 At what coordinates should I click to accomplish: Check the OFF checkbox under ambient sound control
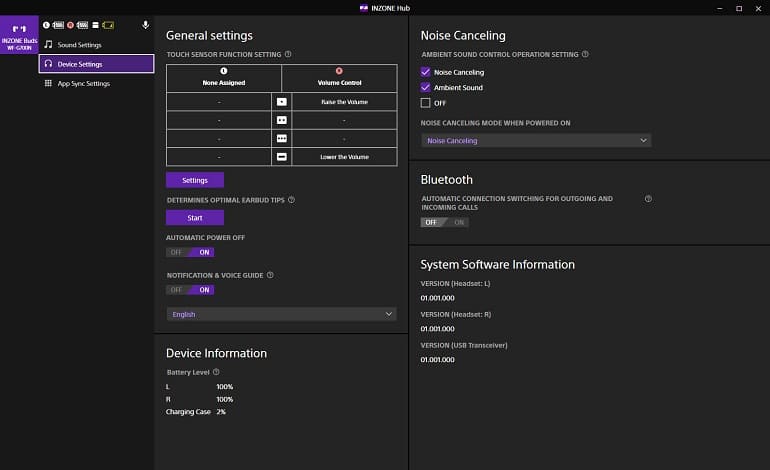coord(425,103)
